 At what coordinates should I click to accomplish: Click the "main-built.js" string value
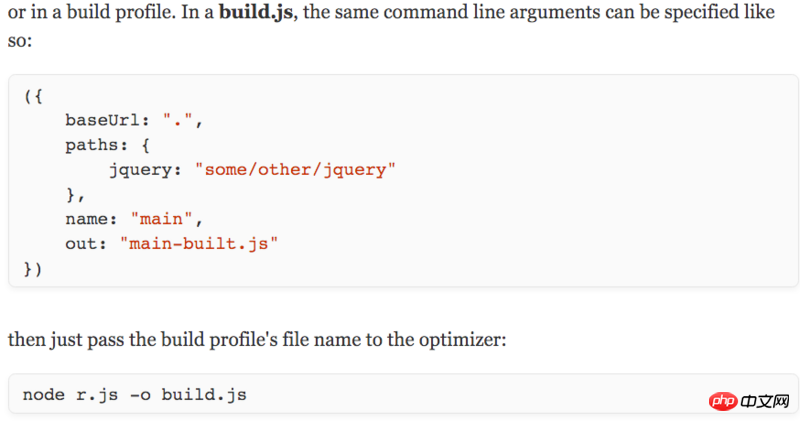(x=199, y=242)
